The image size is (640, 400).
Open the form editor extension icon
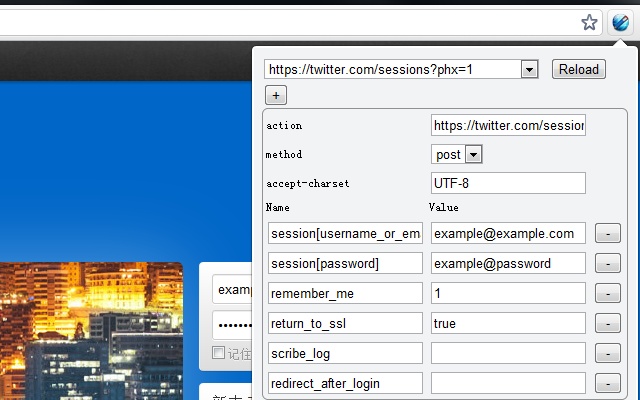(620, 22)
